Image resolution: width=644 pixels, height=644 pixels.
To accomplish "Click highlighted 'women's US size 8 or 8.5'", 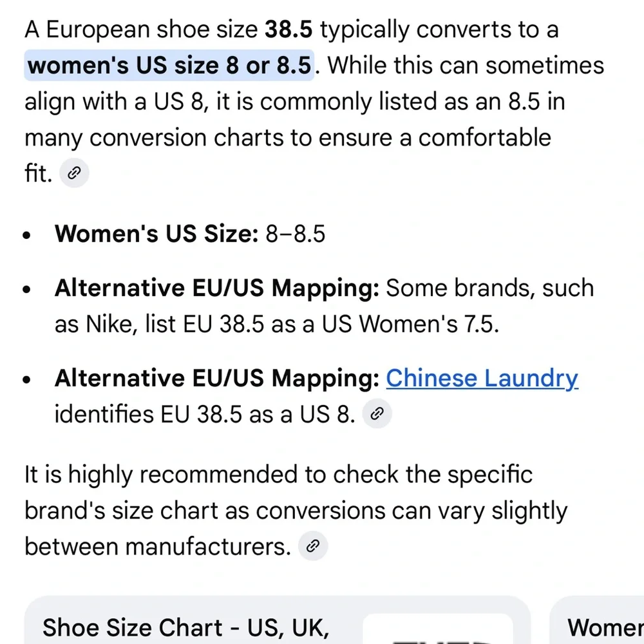I will click(169, 66).
